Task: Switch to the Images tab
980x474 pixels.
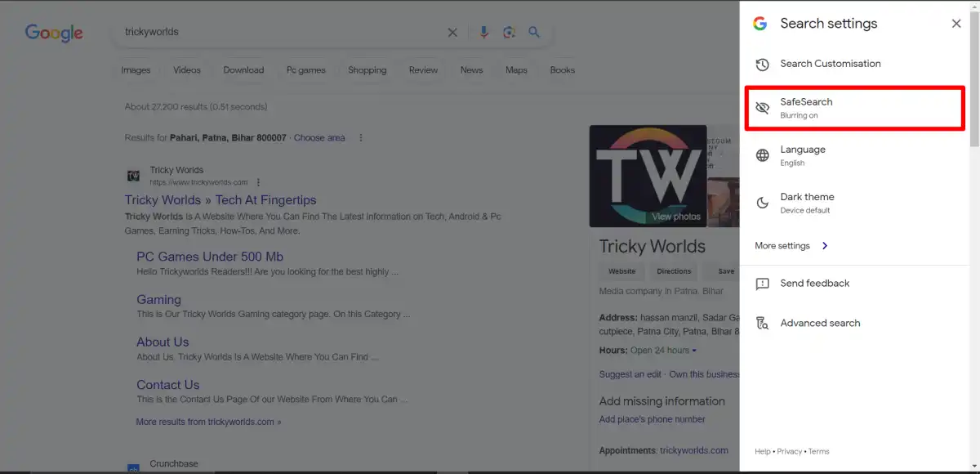Action: (136, 70)
